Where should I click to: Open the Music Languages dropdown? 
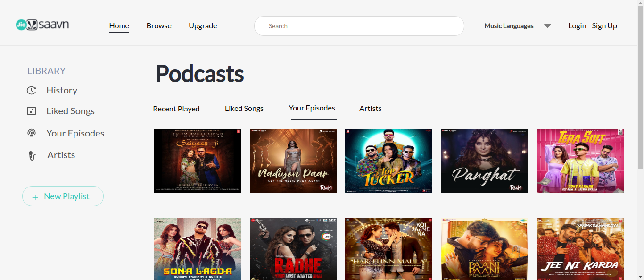509,26
